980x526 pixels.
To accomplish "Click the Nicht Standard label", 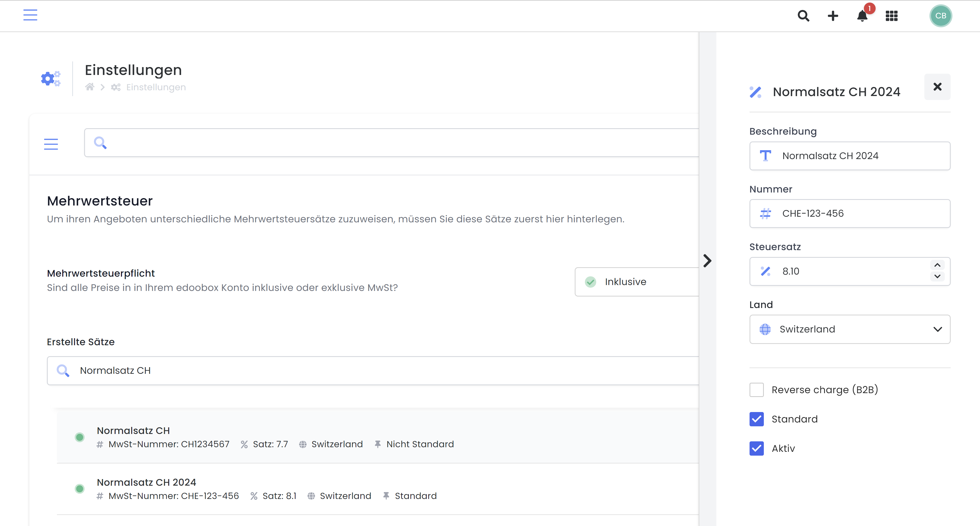I will 420,444.
